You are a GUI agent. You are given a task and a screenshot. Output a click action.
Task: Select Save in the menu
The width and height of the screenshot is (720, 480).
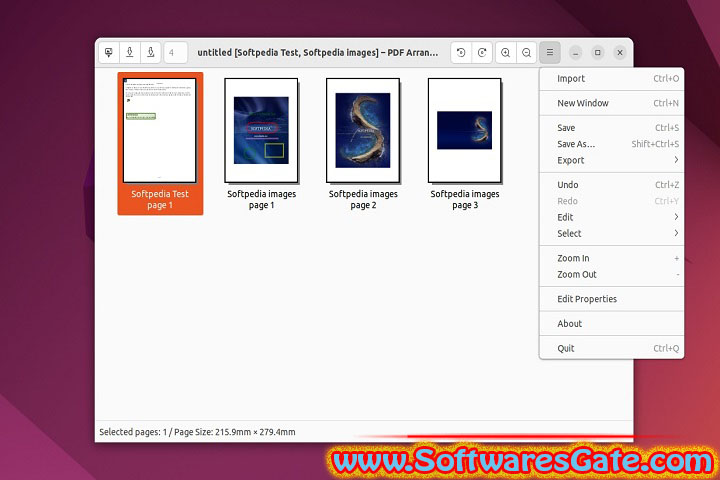612,128
